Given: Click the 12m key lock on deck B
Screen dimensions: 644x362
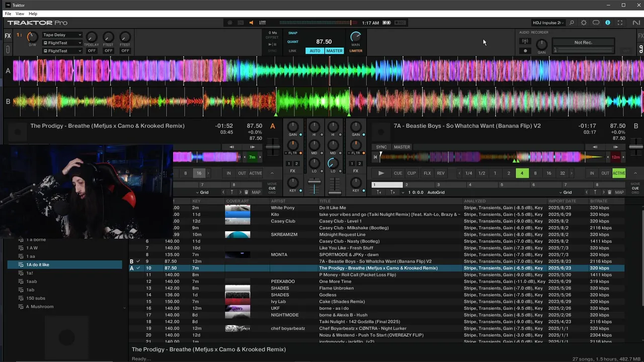Looking at the screenshot, I should tap(616, 157).
